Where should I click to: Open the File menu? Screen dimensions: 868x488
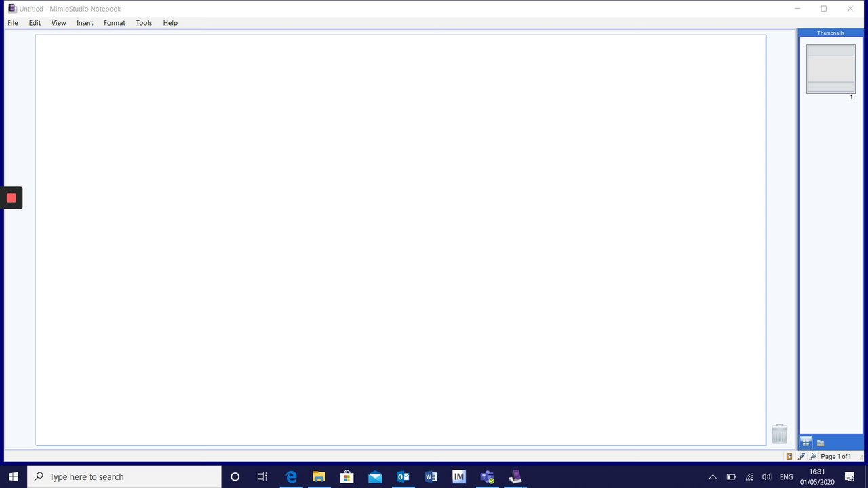click(13, 23)
